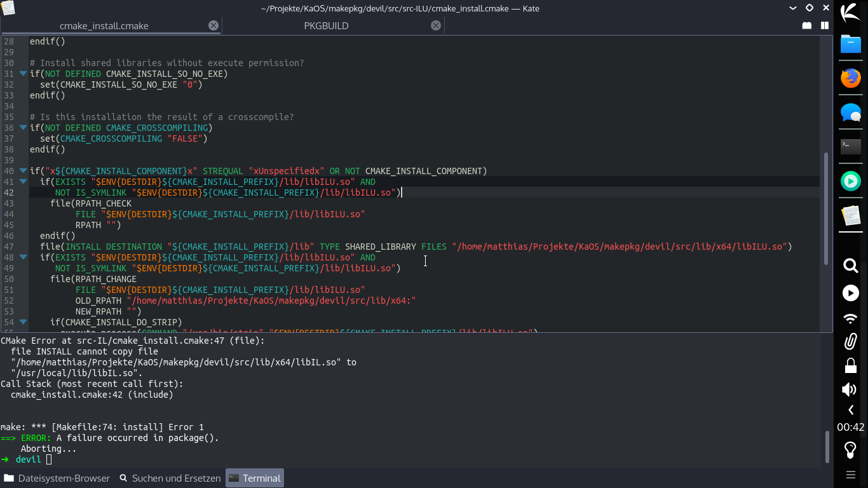Click "# Install shared libraries" comment line
Image resolution: width=868 pixels, height=488 pixels.
(166, 63)
